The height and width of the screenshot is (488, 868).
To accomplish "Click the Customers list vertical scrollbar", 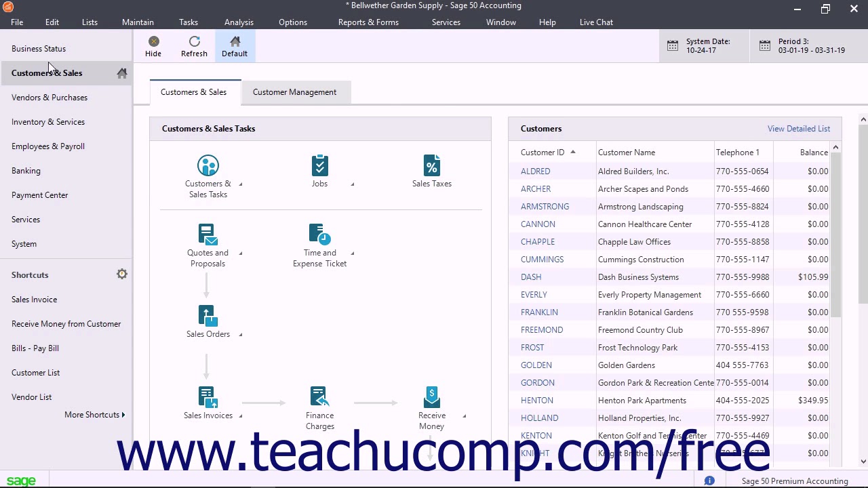I will pos(835,235).
